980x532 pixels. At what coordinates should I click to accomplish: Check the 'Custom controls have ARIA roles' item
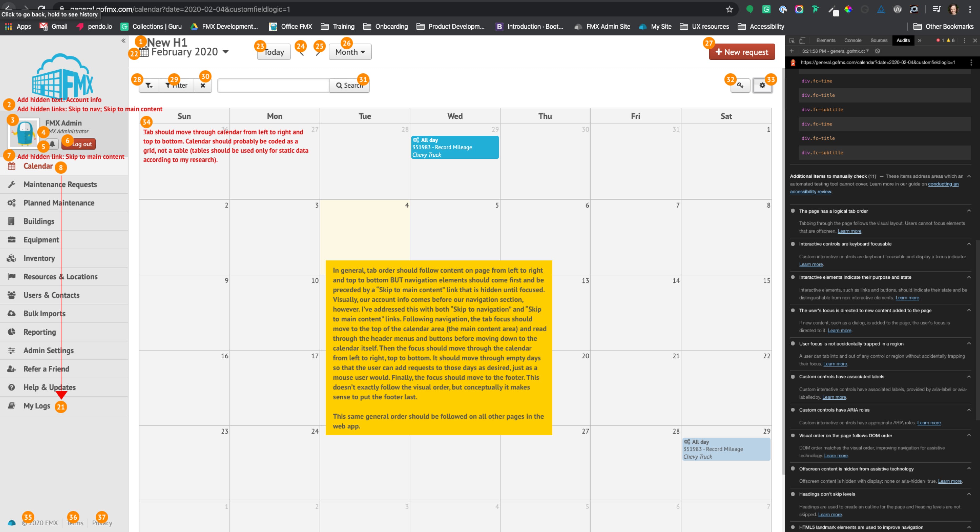pos(793,410)
